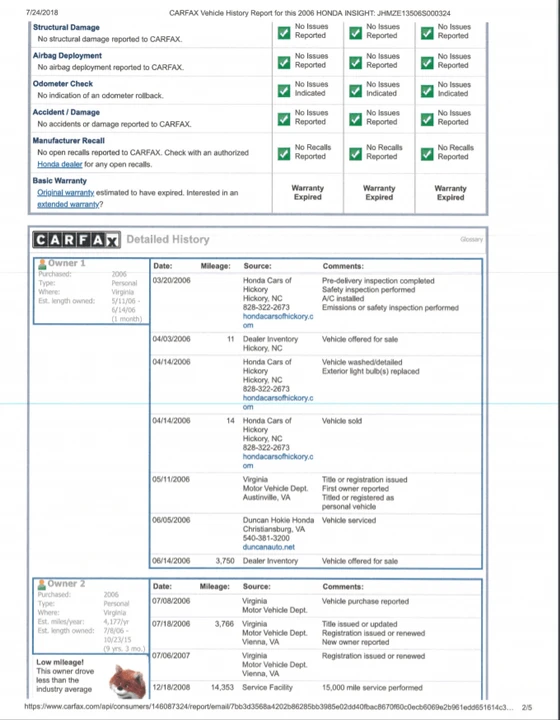
Task: Click the Owner 2 person icon
Action: [42, 584]
